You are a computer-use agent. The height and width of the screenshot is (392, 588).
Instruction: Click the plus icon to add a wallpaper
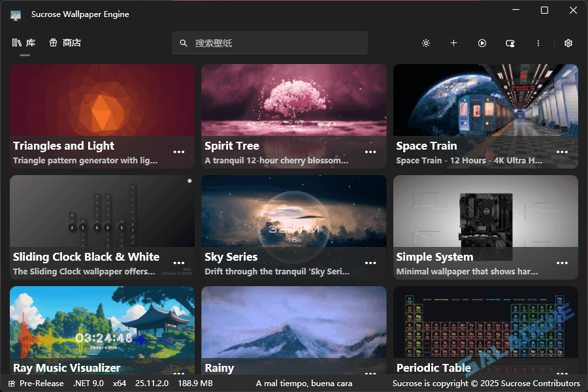point(453,43)
